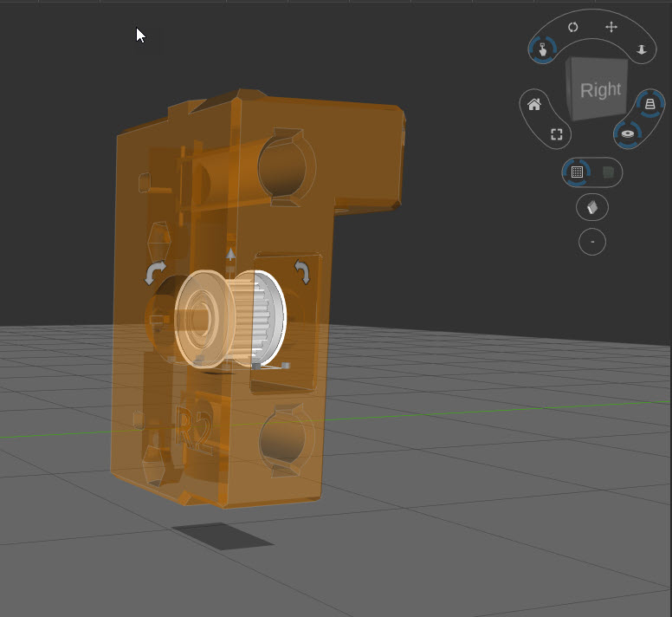Image resolution: width=672 pixels, height=617 pixels.
Task: Toggle the grid display icon
Action: click(x=577, y=172)
